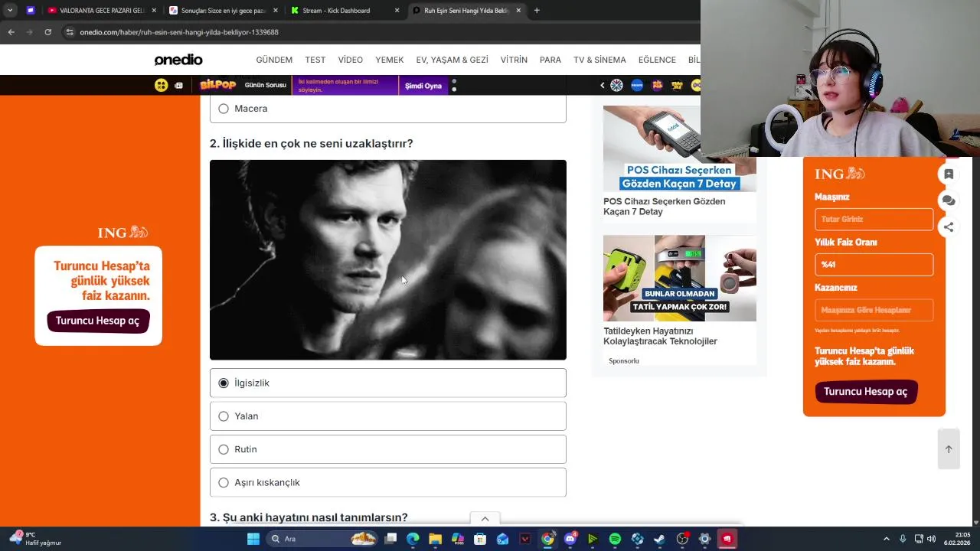980x551 pixels.
Task: Open GÜNDEM in the site menu
Action: pos(274,60)
